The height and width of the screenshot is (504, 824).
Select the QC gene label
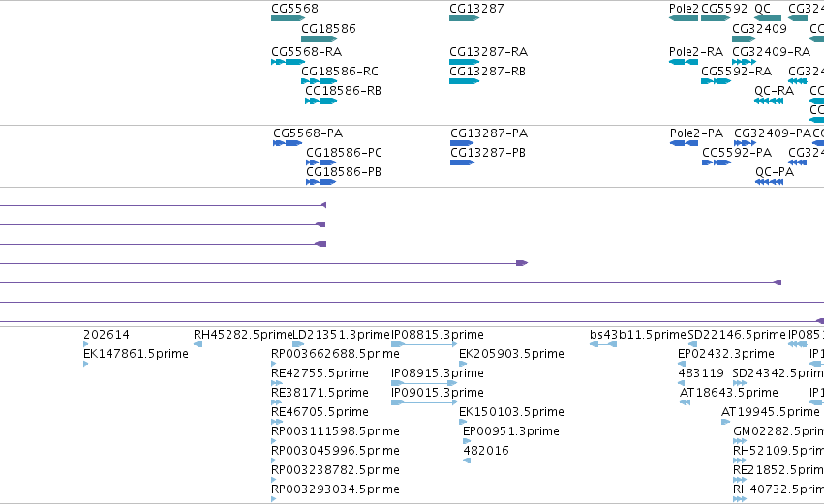click(763, 9)
